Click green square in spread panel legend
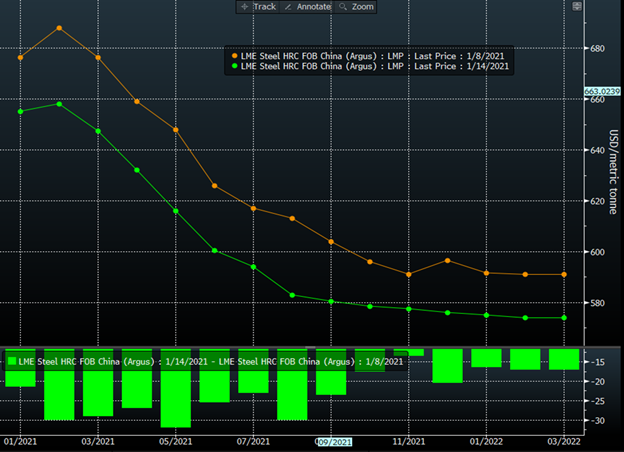The width and height of the screenshot is (624, 452). 12,360
